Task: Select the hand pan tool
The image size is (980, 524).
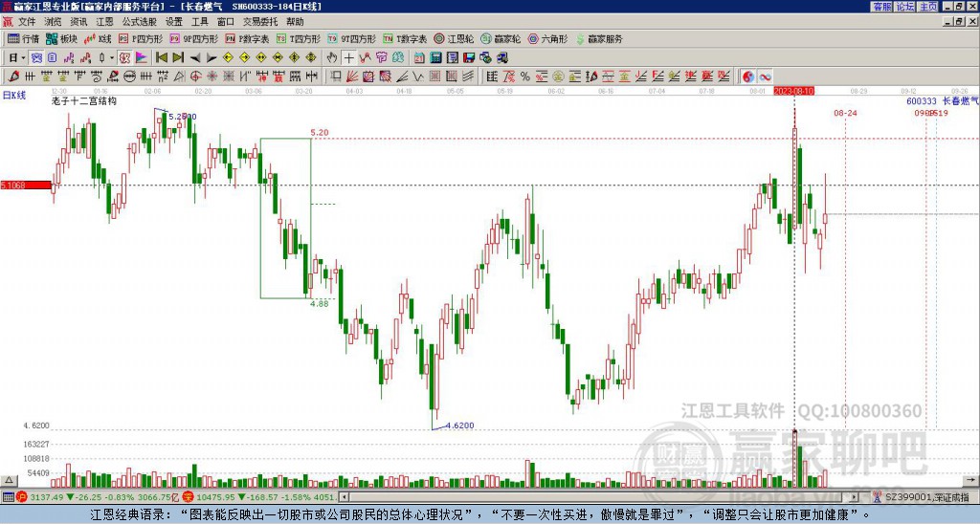Action: pos(332,57)
